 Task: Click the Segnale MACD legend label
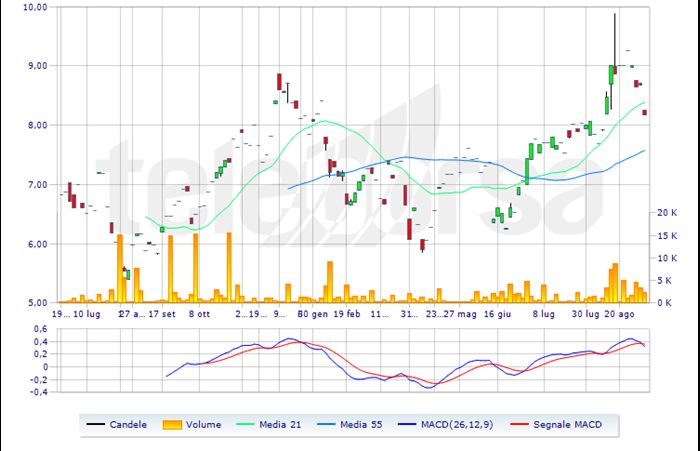pos(567,424)
